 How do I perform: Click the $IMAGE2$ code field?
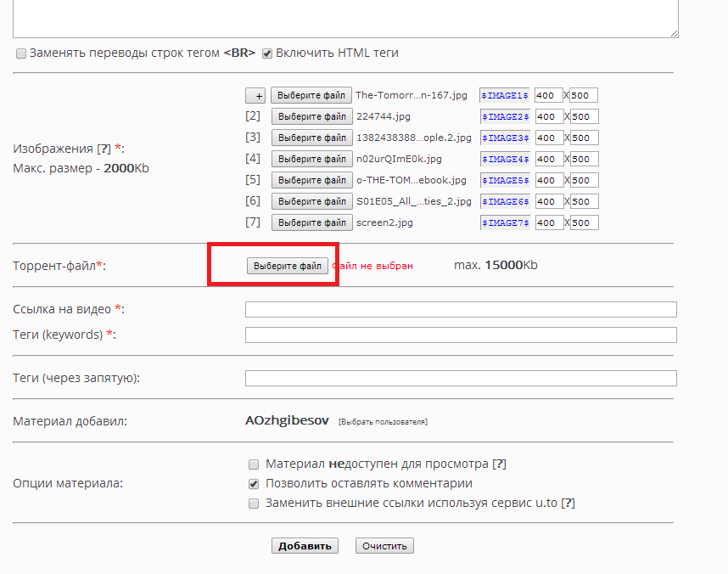505,116
